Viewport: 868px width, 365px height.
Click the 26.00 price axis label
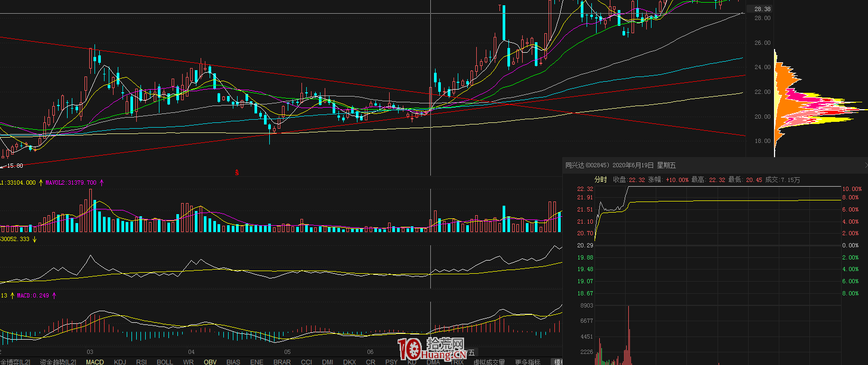[762, 43]
